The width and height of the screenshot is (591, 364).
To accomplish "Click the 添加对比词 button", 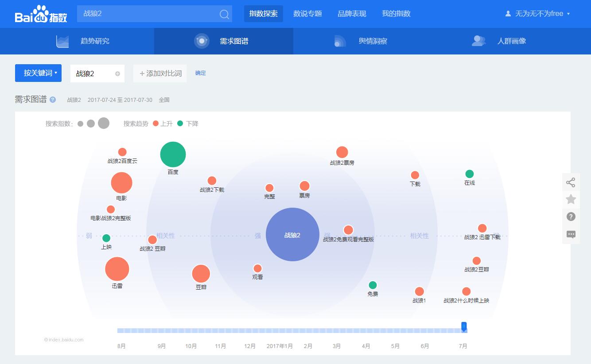I will click(159, 74).
